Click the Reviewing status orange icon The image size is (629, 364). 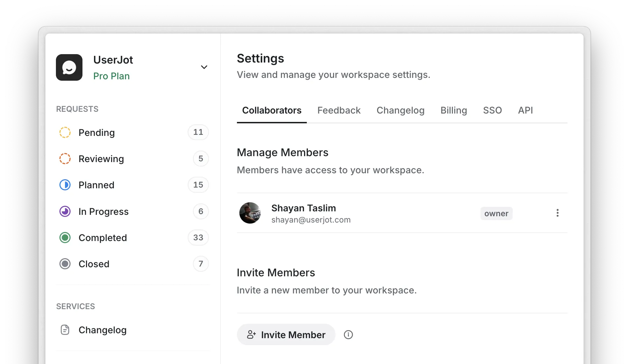pos(65,159)
